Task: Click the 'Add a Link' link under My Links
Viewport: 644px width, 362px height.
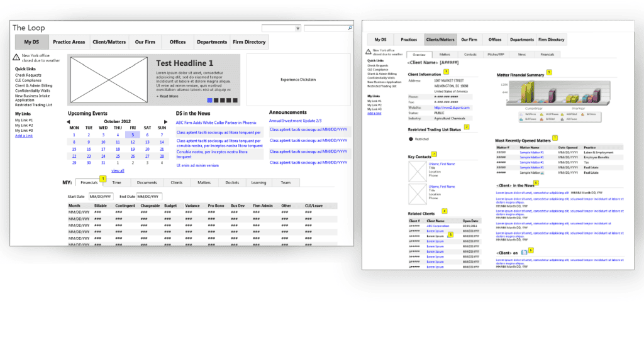Action: pyautogui.click(x=24, y=136)
